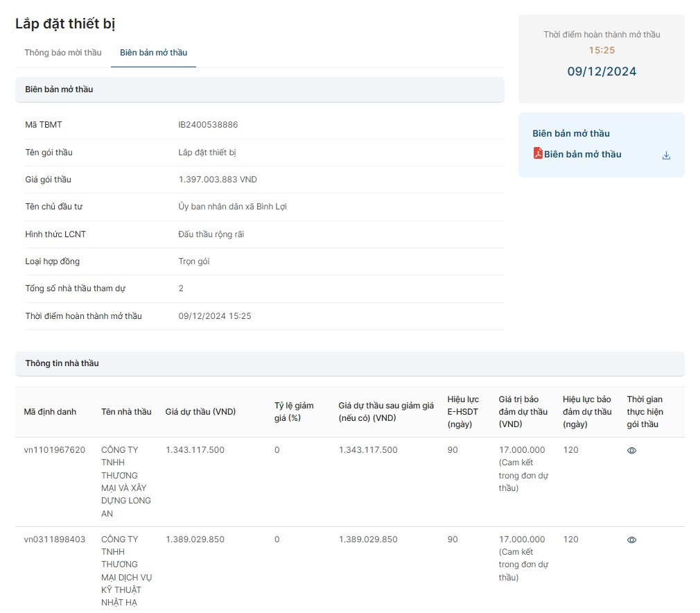Image resolution: width=700 pixels, height=613 pixels.
Task: Download the Biên bản mở thầu file
Action: [666, 155]
